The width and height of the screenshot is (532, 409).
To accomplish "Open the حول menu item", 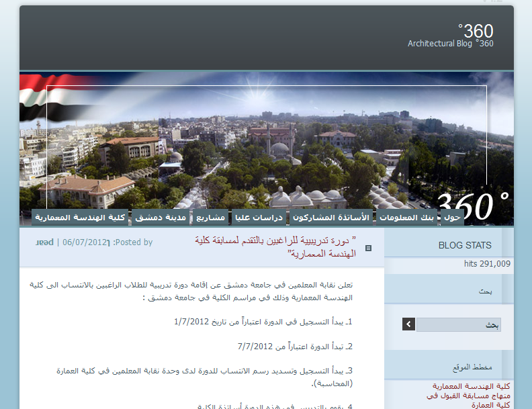I will click(x=451, y=218).
